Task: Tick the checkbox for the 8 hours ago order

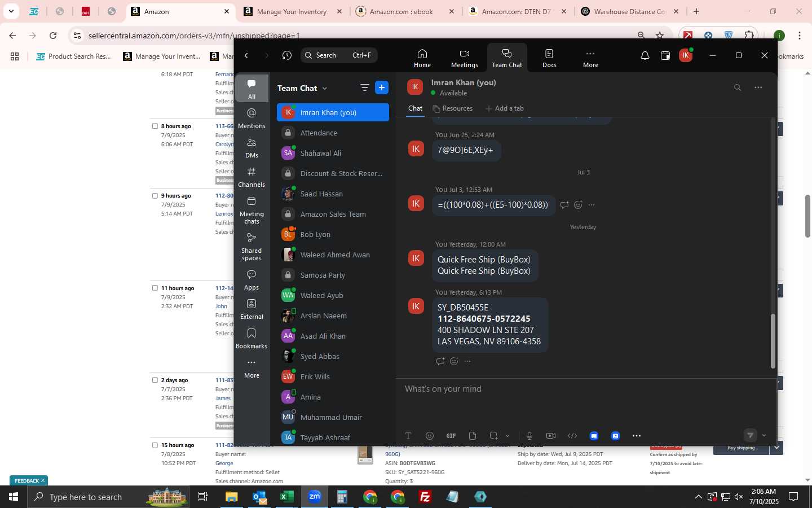Action: click(155, 126)
